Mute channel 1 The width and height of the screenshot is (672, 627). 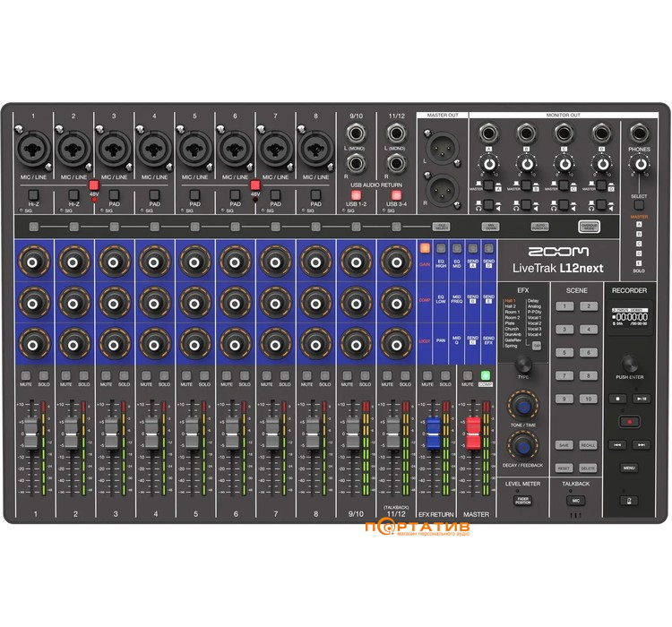tap(26, 375)
